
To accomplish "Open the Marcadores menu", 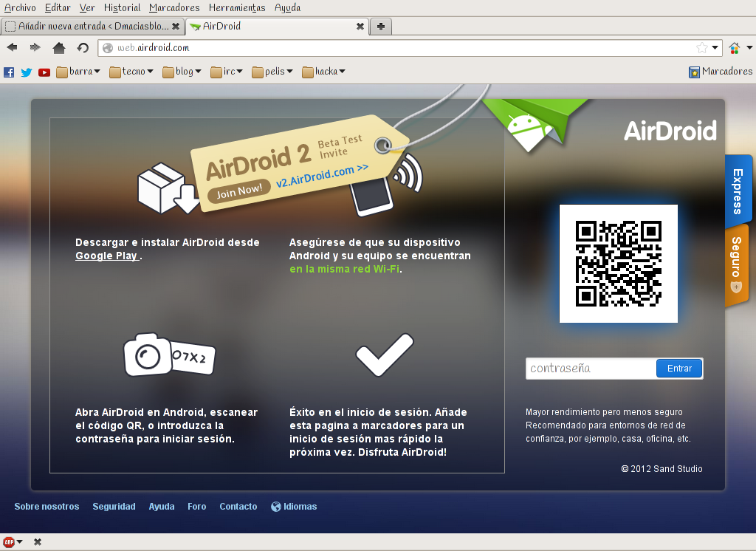I will tap(174, 7).
